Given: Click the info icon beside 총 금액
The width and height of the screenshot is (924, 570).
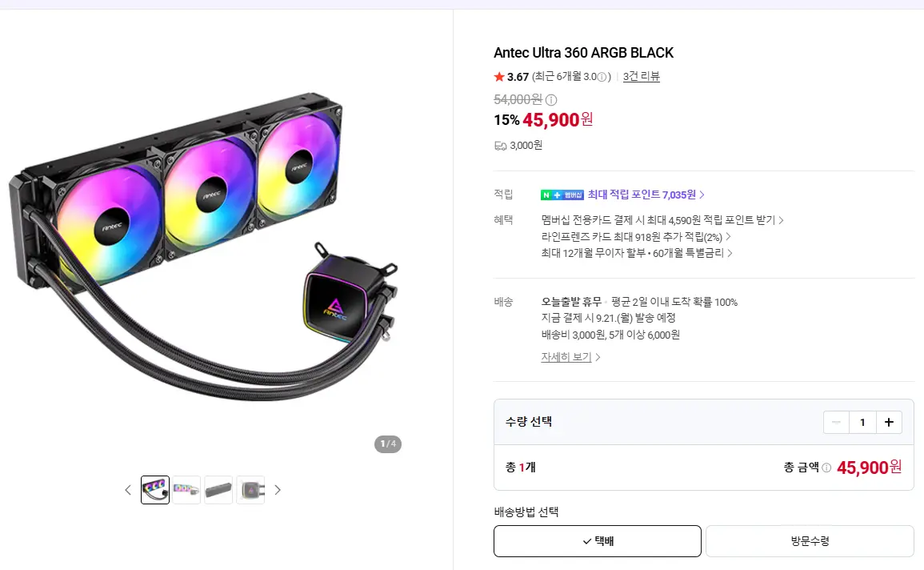Looking at the screenshot, I should point(826,468).
